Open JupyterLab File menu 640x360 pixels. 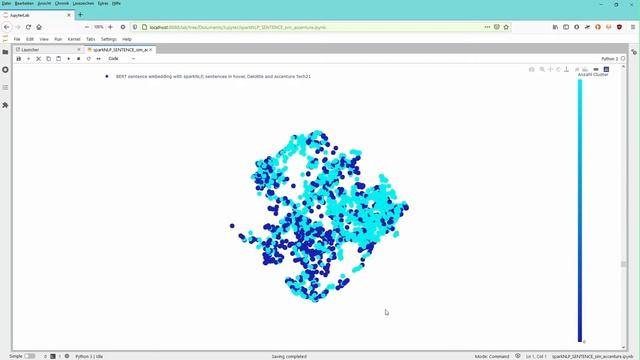pyautogui.click(x=17, y=39)
